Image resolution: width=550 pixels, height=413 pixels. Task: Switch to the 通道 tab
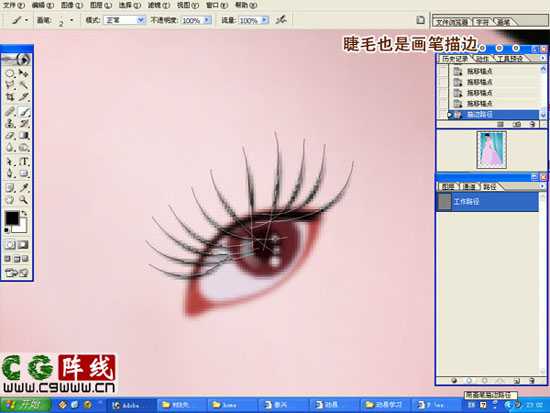469,187
